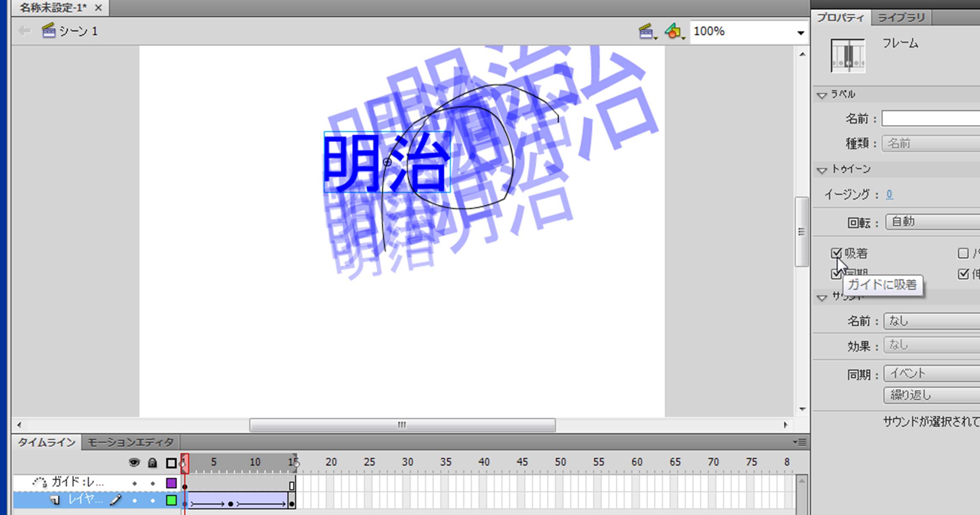Close the 名称未設定-1 document tab
Viewport: 980px width, 515px height.
coord(98,8)
